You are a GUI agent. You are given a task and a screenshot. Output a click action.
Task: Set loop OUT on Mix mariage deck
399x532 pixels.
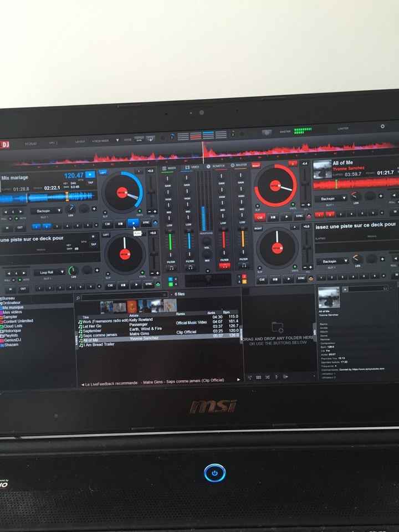(x=20, y=228)
